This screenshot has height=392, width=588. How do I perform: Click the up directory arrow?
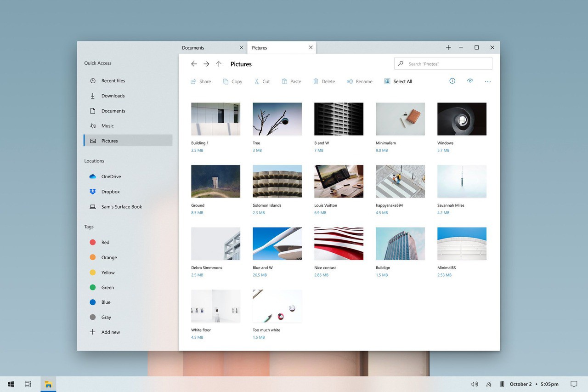[219, 64]
